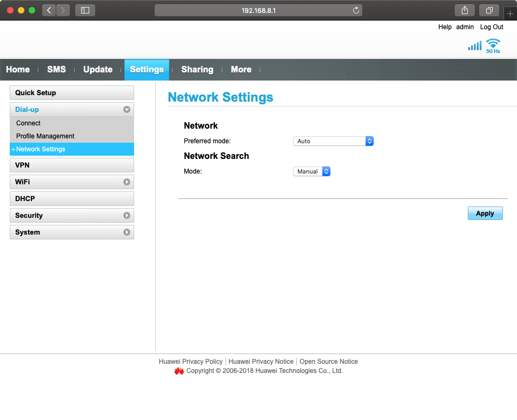Click the Safari share icon
This screenshot has height=420, width=517.
point(465,10)
